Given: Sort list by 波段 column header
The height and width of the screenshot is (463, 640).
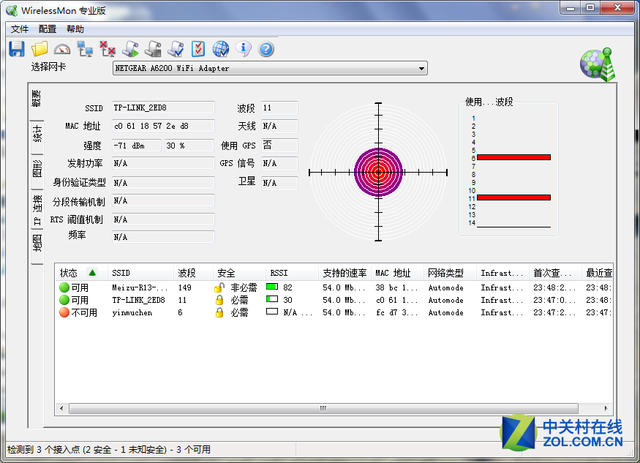Looking at the screenshot, I should pyautogui.click(x=193, y=273).
